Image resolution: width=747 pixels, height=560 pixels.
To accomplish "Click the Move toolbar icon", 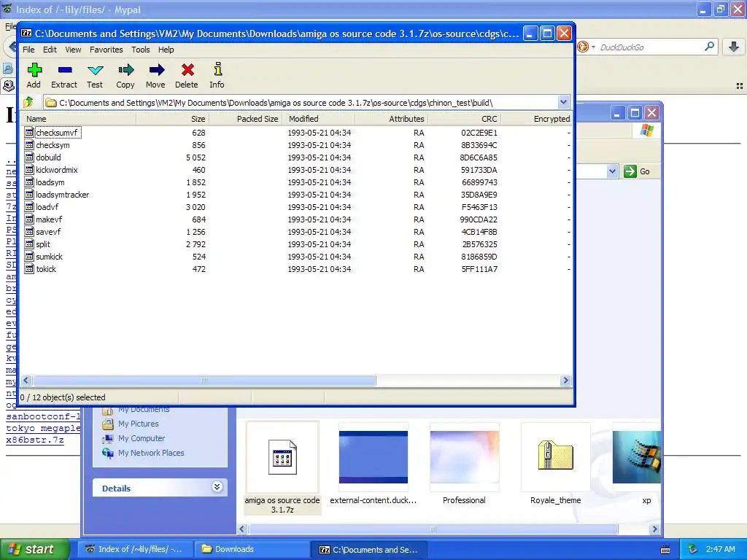I will click(x=156, y=71).
